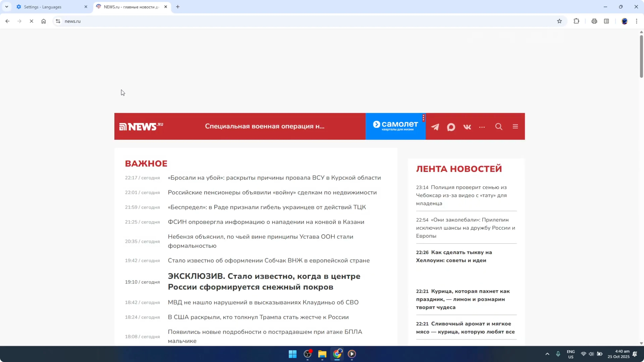Screen dimensions: 644x362
Task: Open the tab search chevron
Action: (x=7, y=7)
